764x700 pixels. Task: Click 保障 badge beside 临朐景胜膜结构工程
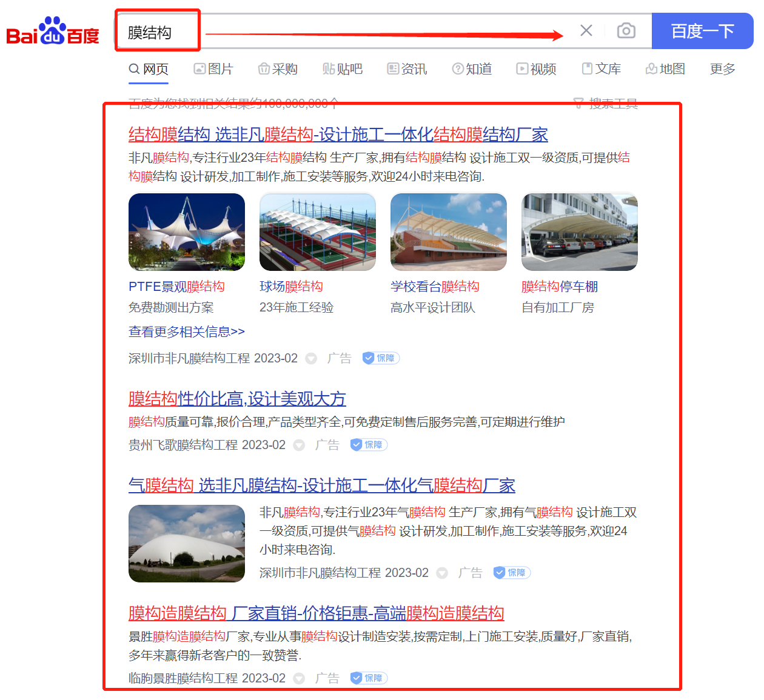click(x=369, y=678)
